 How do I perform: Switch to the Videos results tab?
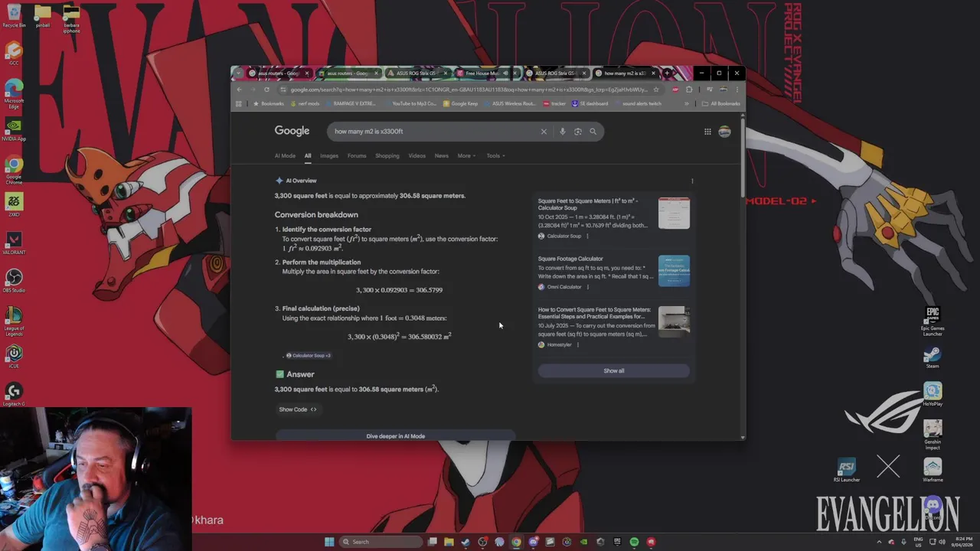[x=417, y=156]
